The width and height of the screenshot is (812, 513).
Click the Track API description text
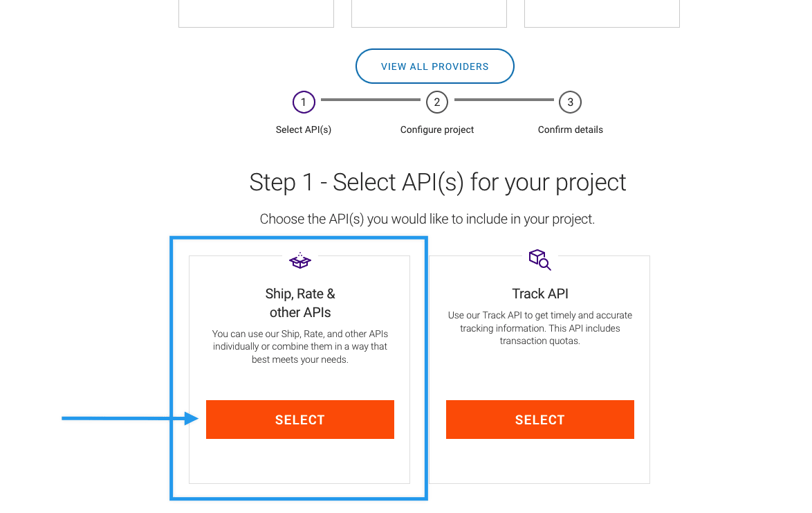pos(539,328)
